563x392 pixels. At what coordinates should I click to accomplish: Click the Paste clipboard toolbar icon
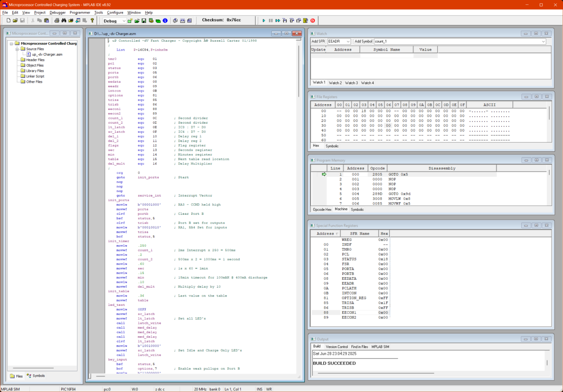coord(46,21)
